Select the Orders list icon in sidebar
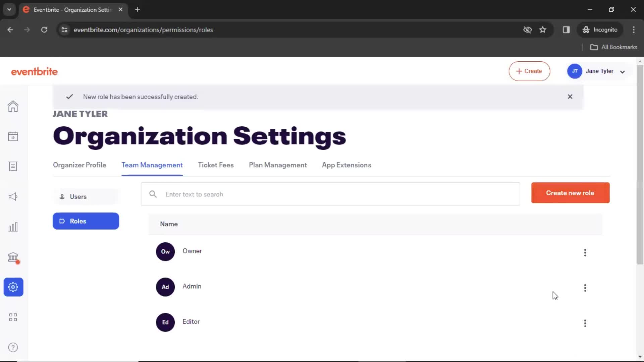Viewport: 644px width, 362px height. click(12, 166)
